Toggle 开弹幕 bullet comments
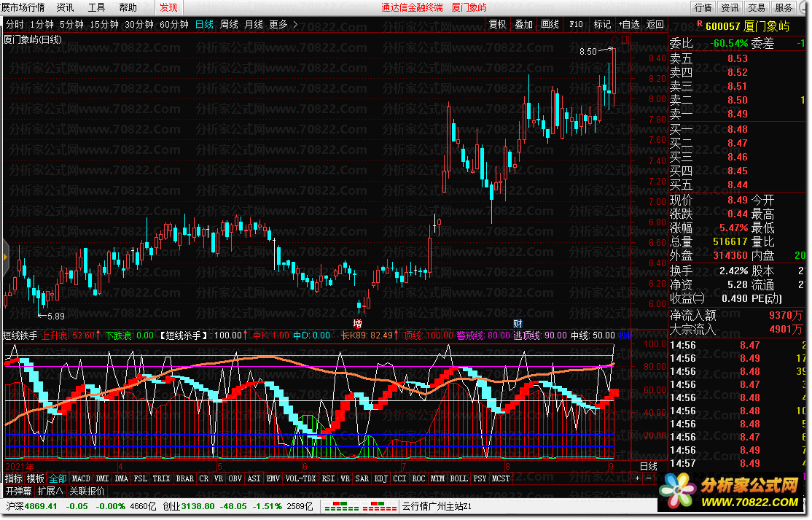 tap(19, 491)
